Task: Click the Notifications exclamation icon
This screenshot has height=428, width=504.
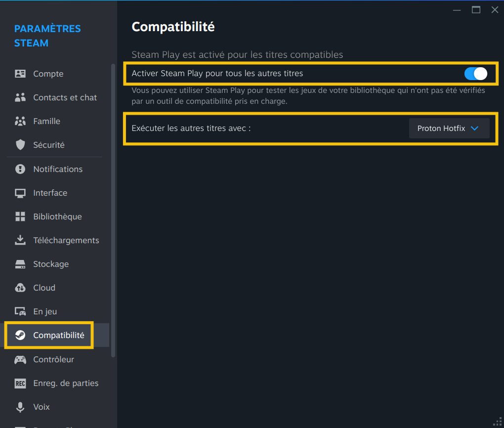Action: pyautogui.click(x=20, y=169)
